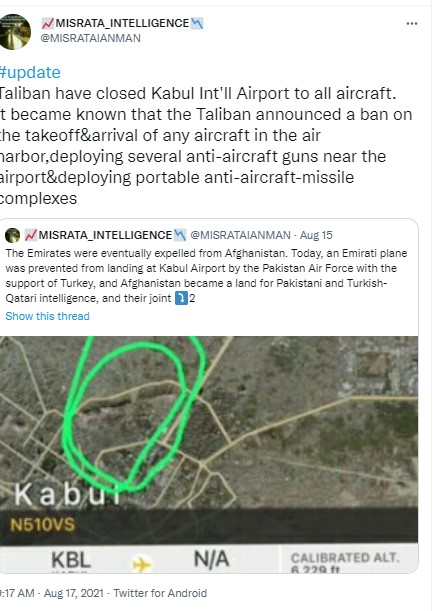Open the Kabul flight path map image

(209, 454)
